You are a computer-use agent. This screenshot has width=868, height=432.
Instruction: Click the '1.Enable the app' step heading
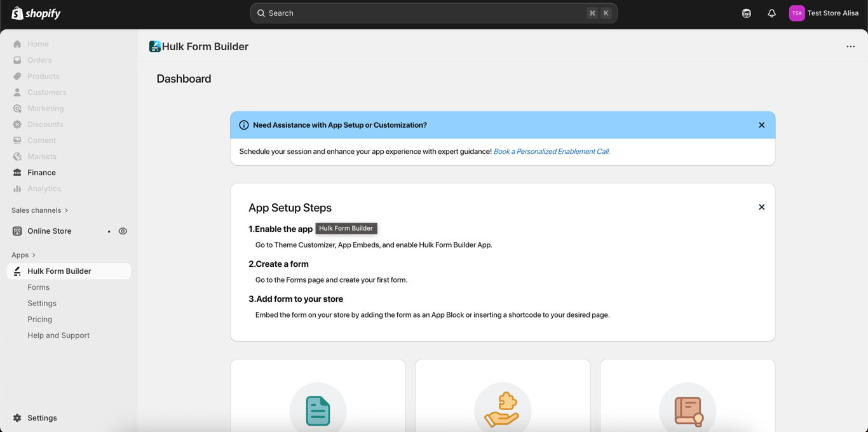[x=280, y=229]
